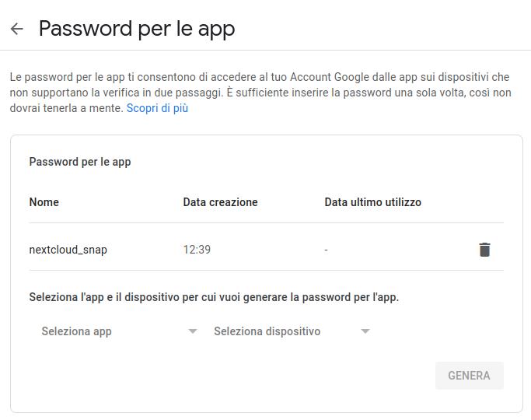Click the arrow beside 'Seleziona dispositivo'
531x420 pixels.
click(x=365, y=331)
